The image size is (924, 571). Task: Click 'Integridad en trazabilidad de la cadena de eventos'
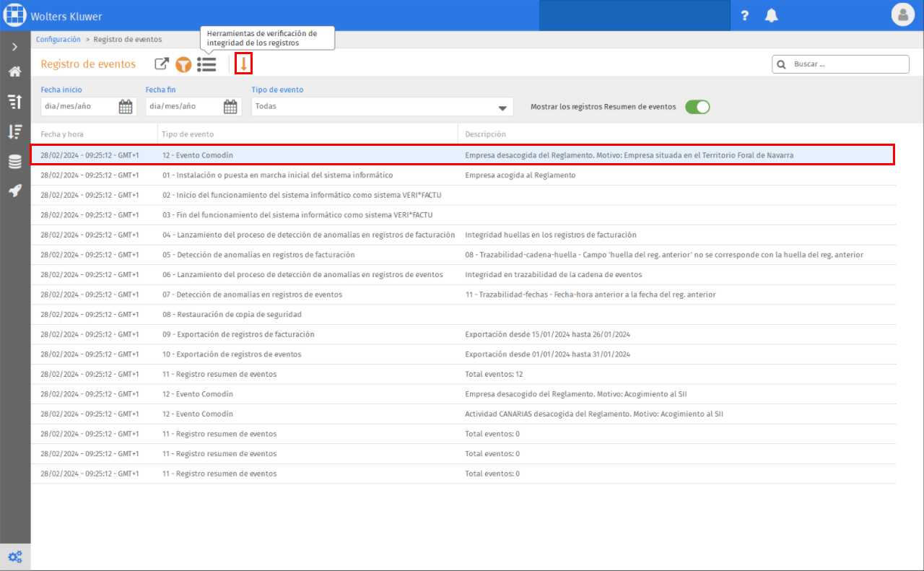click(x=554, y=274)
